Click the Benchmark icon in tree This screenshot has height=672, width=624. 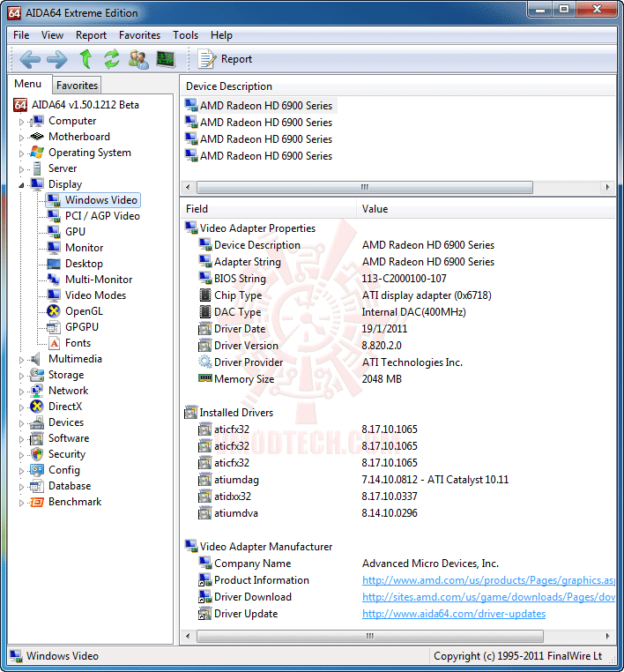click(x=37, y=502)
